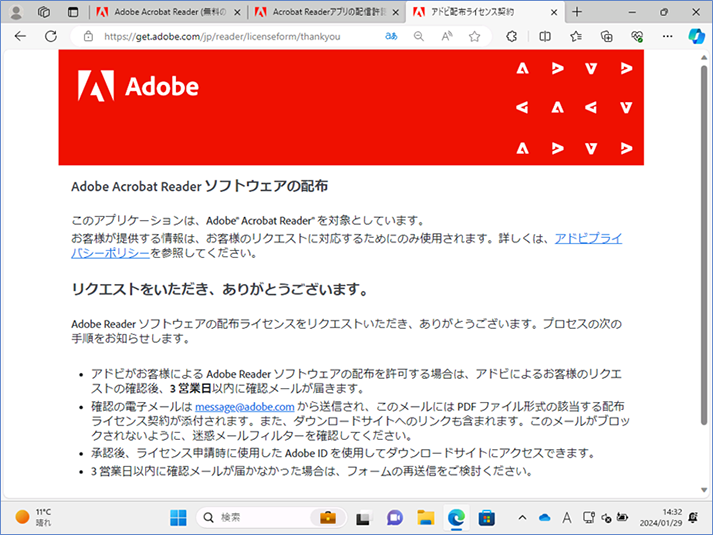Click the site lock info icon

(x=88, y=36)
